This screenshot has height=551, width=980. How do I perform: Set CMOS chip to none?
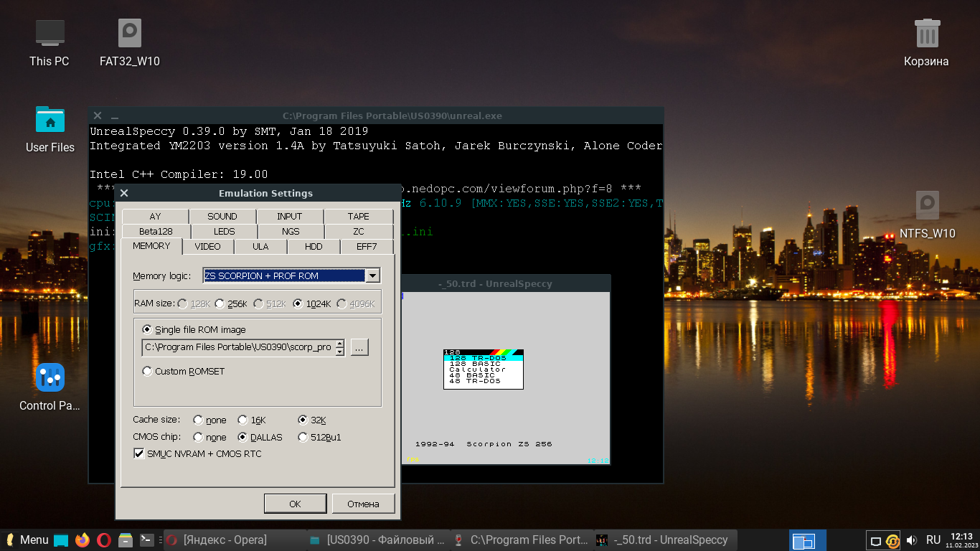click(x=209, y=437)
